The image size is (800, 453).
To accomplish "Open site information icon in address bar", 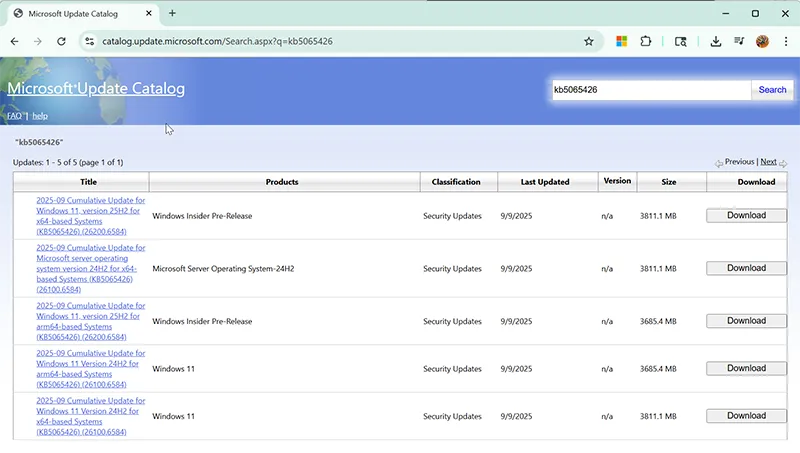I will [x=89, y=41].
